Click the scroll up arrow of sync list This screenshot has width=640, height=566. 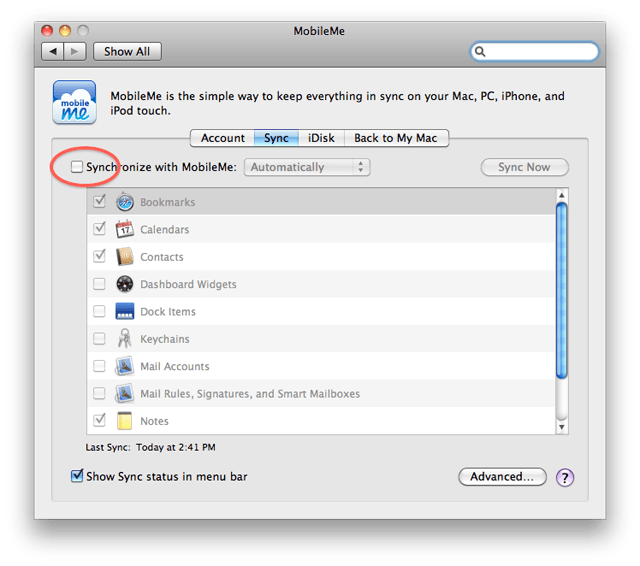tap(562, 195)
